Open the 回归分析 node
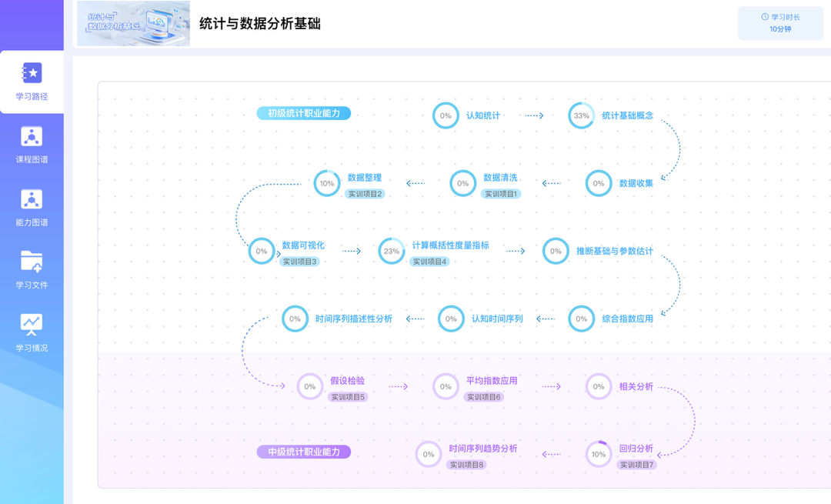The image size is (831, 504). point(636,449)
